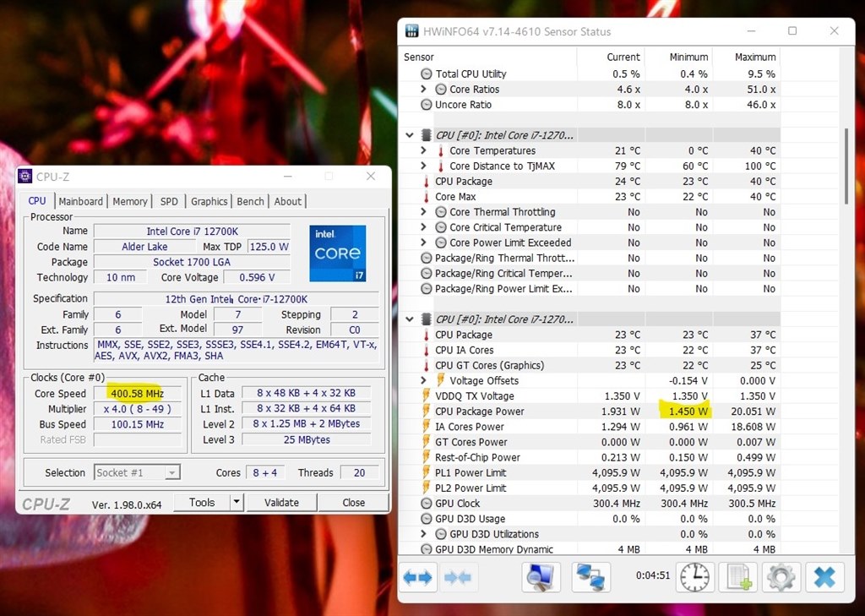
Task: Click the greyed shrink arrows button in HWiNFO
Action: (x=457, y=577)
